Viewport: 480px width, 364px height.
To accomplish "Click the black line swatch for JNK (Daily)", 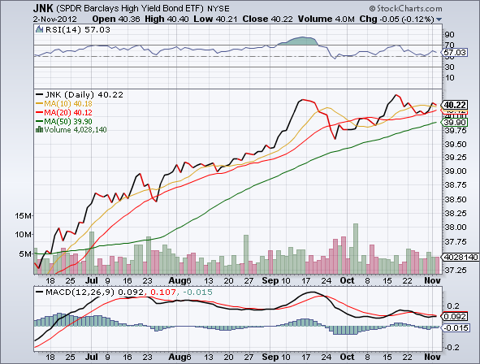I will pyautogui.click(x=39, y=95).
